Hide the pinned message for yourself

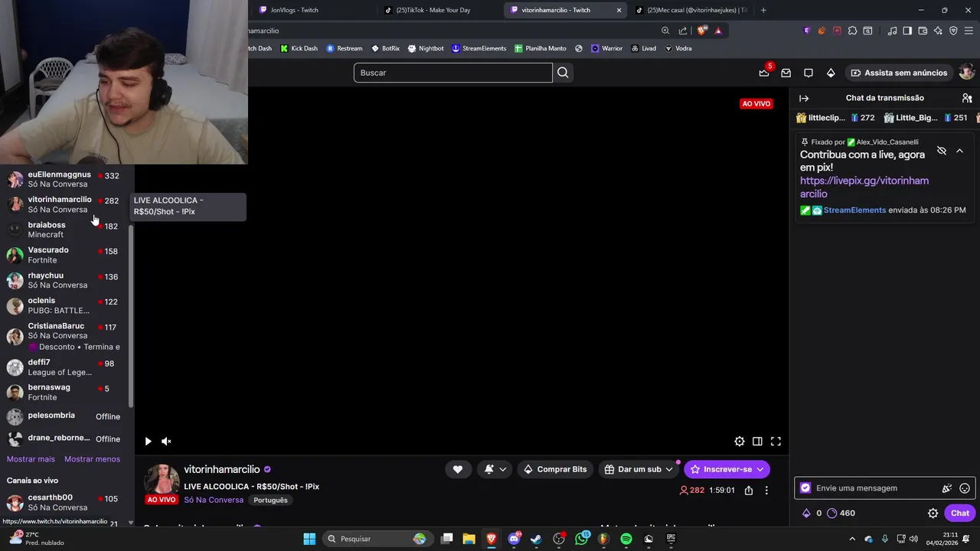pyautogui.click(x=942, y=151)
